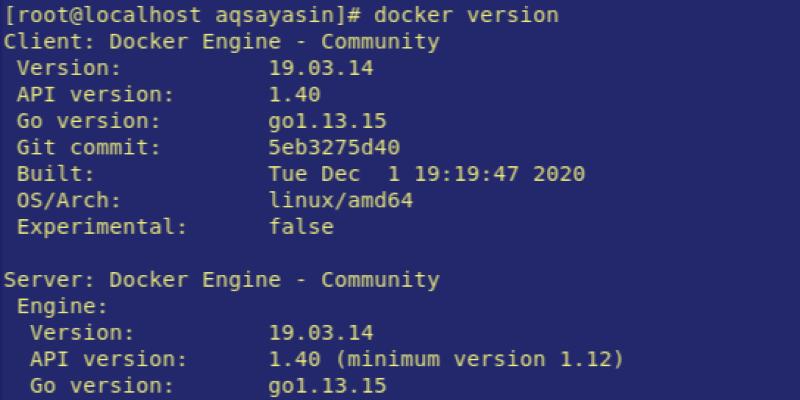
Task: Click the "OS/Arch:" label
Action: click(68, 200)
